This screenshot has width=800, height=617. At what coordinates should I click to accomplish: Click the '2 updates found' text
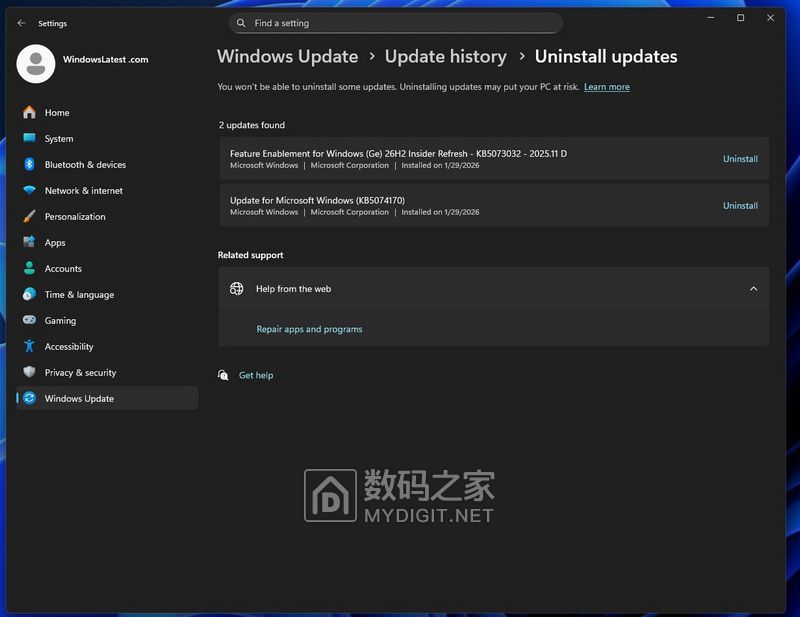[252, 125]
